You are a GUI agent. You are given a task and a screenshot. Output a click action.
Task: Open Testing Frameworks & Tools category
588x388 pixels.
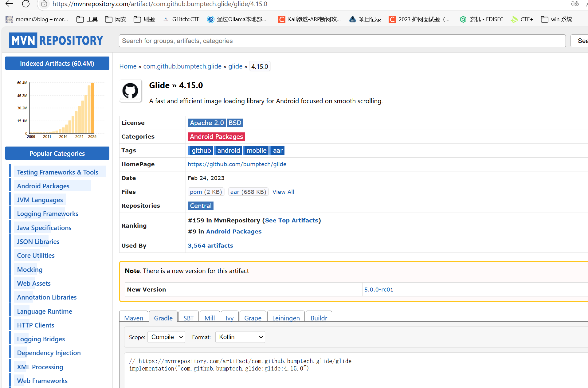[x=57, y=172]
